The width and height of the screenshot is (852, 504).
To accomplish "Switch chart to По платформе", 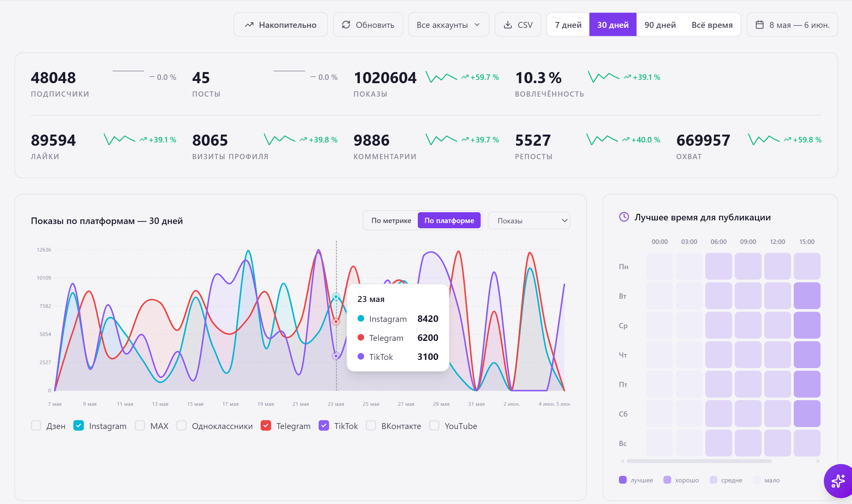I will pos(449,220).
